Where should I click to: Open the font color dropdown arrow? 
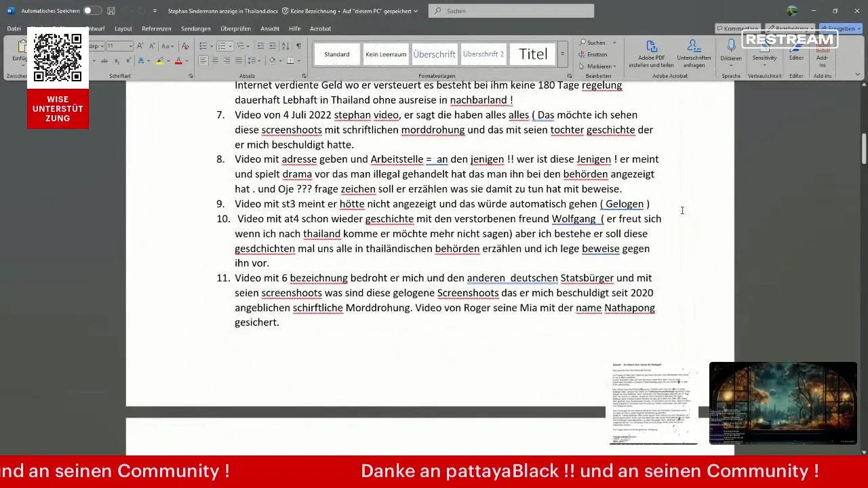coord(186,60)
